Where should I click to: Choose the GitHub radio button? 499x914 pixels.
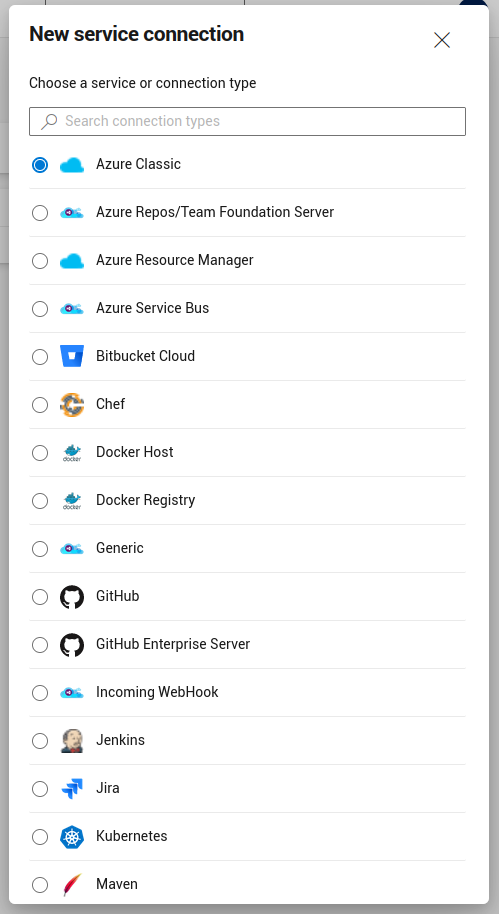(x=40, y=597)
